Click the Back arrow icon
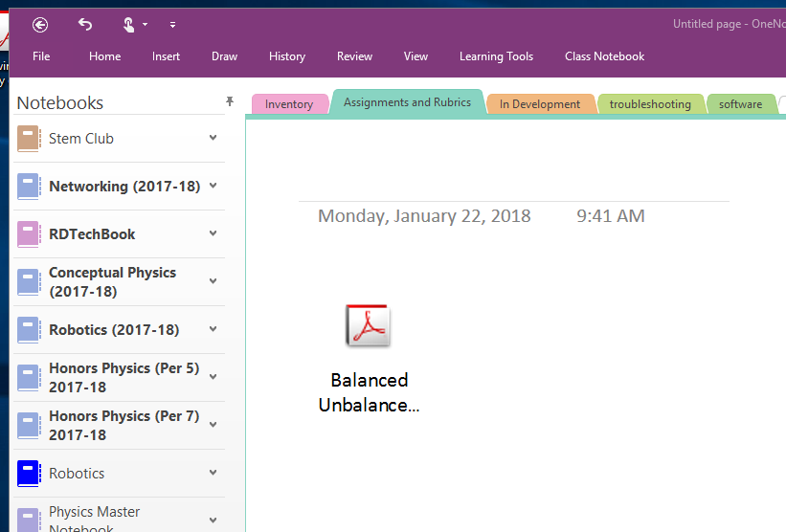 (x=40, y=25)
